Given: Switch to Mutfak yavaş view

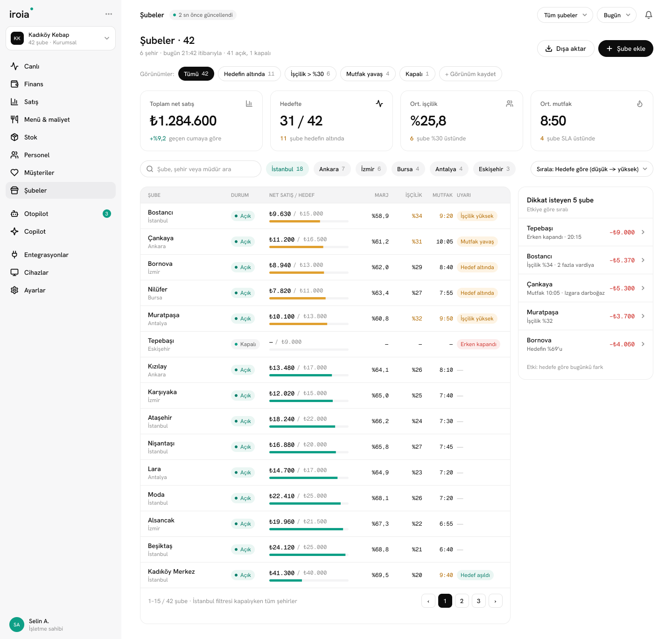Looking at the screenshot, I should point(368,74).
